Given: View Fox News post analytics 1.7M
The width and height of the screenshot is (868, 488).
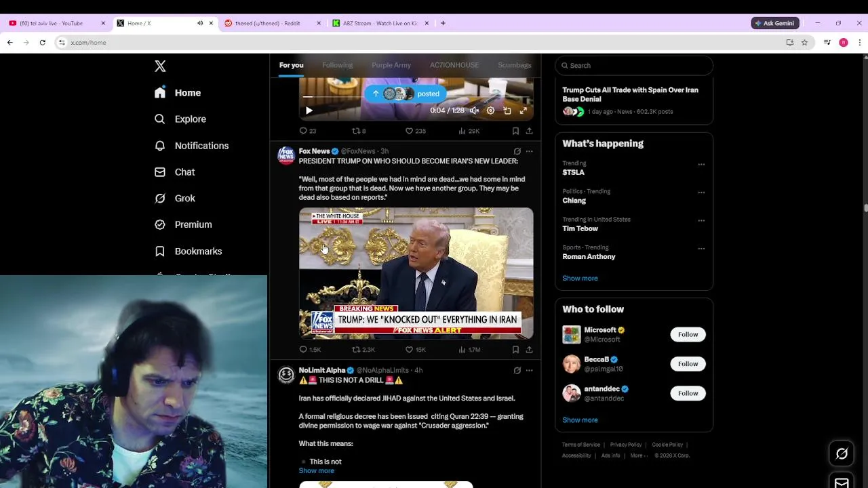Looking at the screenshot, I should [x=469, y=350].
